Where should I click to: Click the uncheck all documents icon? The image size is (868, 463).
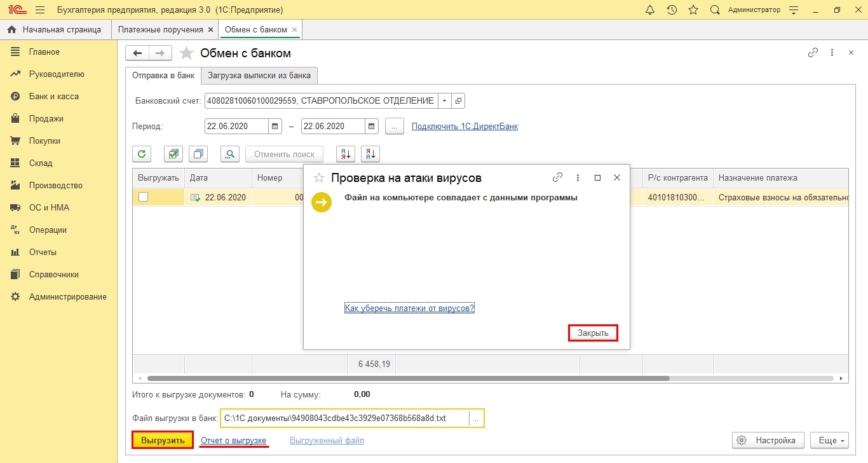pyautogui.click(x=199, y=154)
